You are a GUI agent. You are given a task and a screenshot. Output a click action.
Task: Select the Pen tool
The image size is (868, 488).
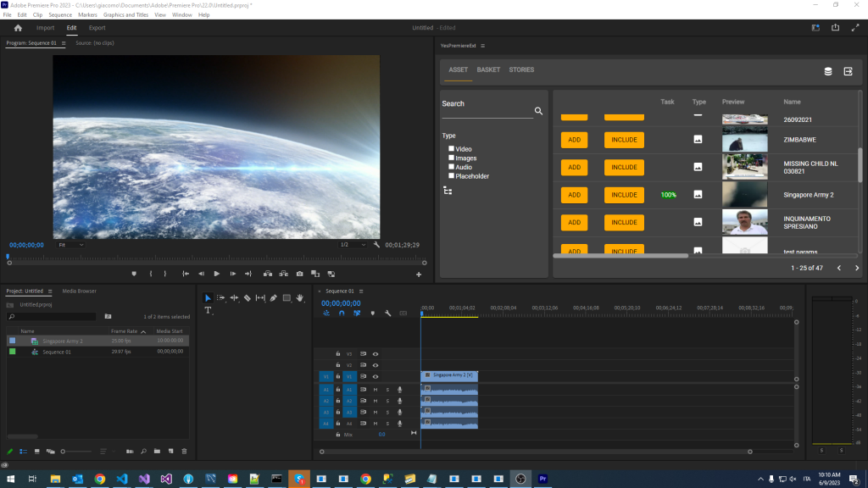(274, 298)
